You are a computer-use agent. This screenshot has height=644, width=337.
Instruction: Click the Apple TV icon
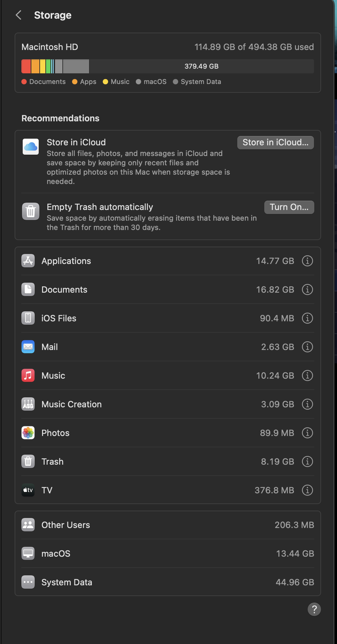click(28, 490)
